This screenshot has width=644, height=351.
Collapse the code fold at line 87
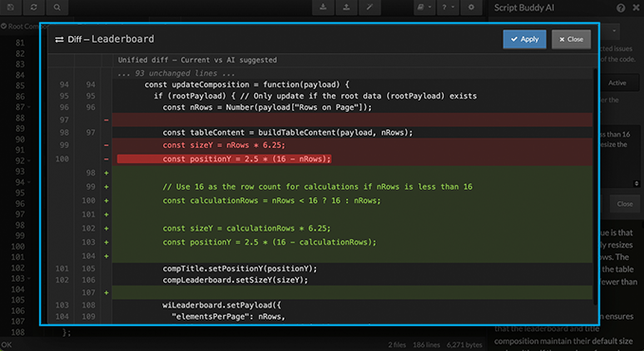pos(28,107)
